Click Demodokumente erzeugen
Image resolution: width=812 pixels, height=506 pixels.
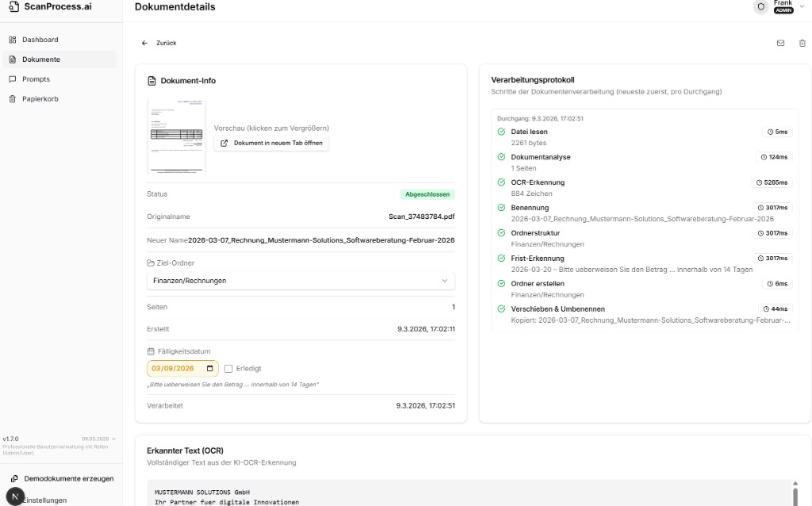tap(68, 478)
